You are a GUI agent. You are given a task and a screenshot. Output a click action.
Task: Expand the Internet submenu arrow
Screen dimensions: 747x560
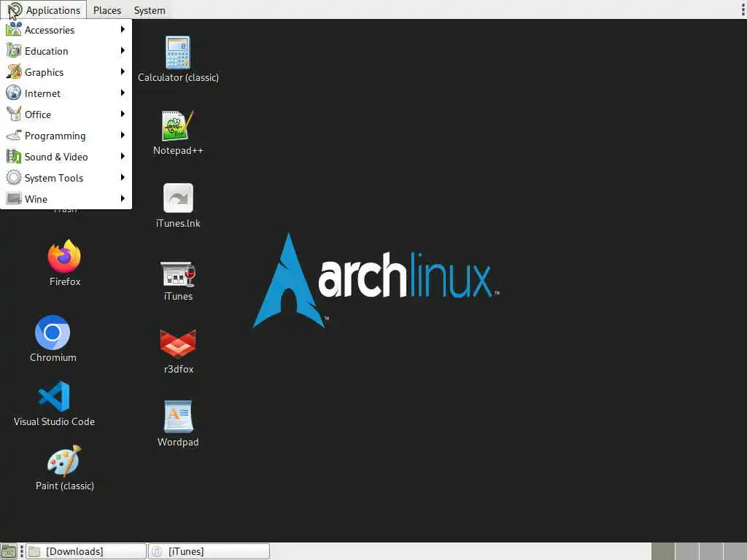pos(123,93)
